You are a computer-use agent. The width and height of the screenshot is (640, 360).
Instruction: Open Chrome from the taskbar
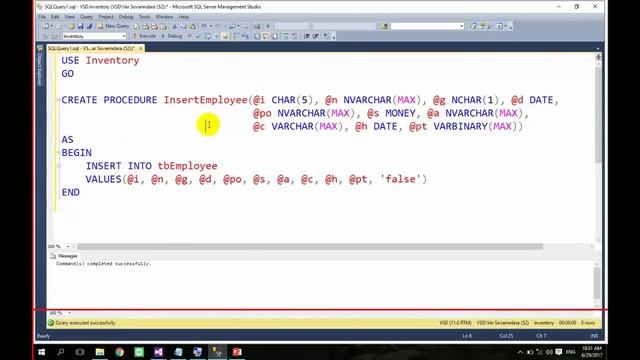[119, 352]
